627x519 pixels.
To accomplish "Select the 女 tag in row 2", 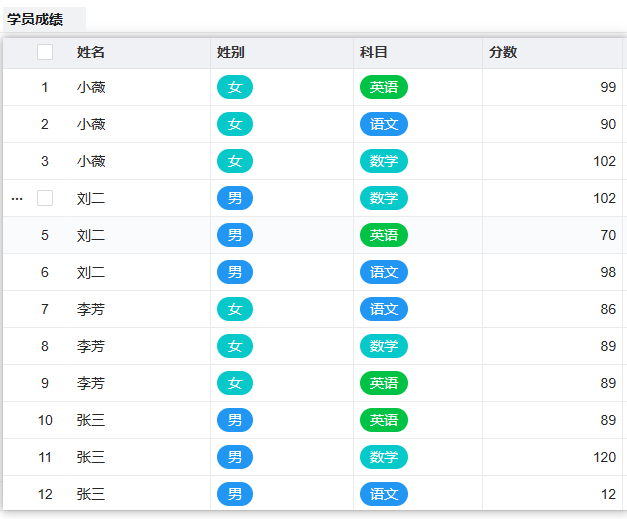I will pos(235,125).
